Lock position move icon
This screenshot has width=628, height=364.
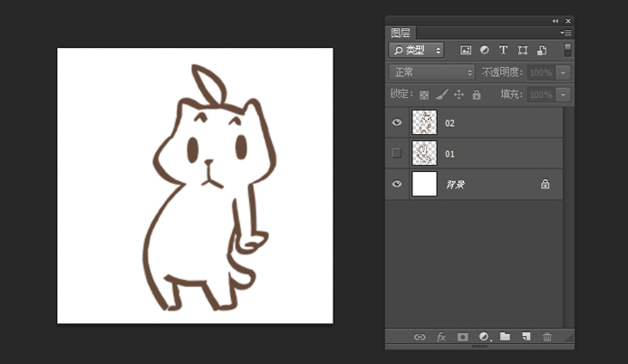click(459, 94)
